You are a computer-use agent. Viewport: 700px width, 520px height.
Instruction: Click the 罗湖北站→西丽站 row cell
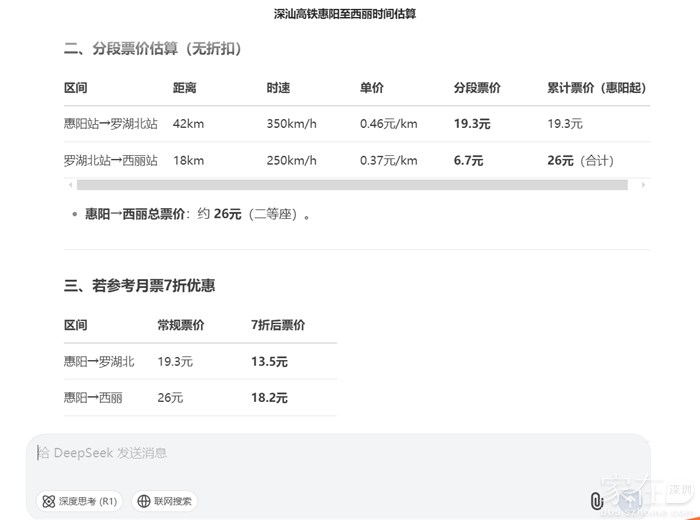[x=110, y=160]
